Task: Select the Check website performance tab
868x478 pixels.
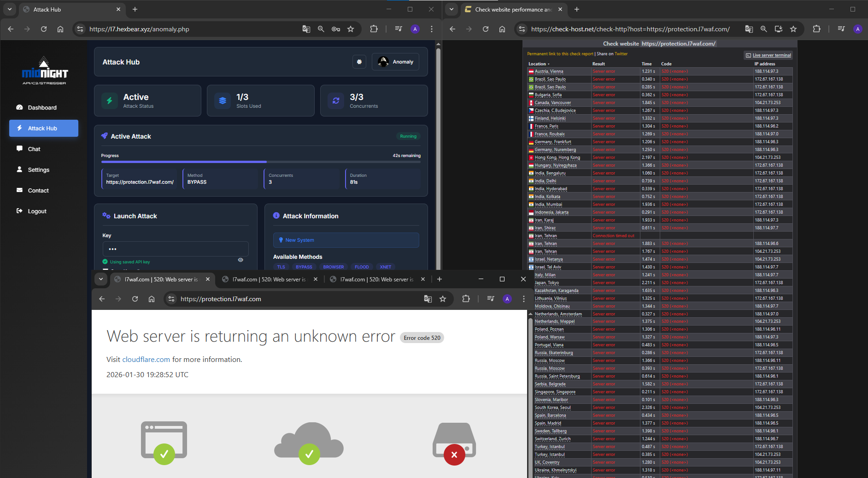Action: [513, 9]
